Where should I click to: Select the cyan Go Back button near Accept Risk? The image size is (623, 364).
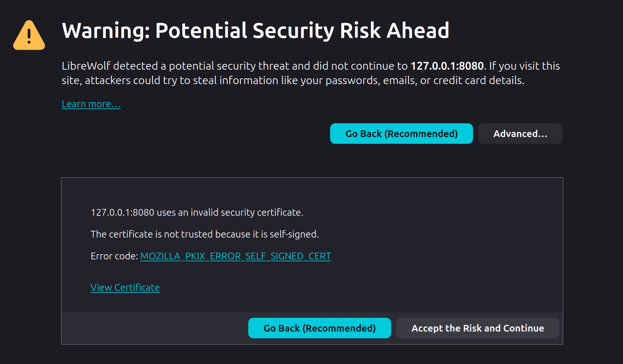coord(319,328)
